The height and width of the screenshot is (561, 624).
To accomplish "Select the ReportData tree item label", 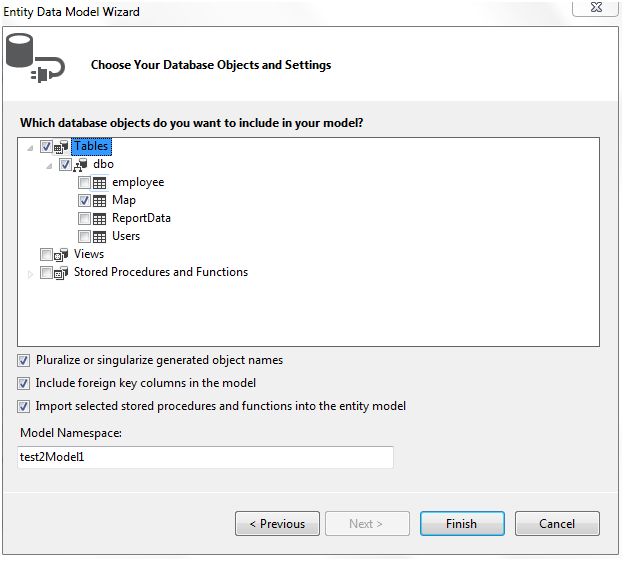I will pos(141,218).
